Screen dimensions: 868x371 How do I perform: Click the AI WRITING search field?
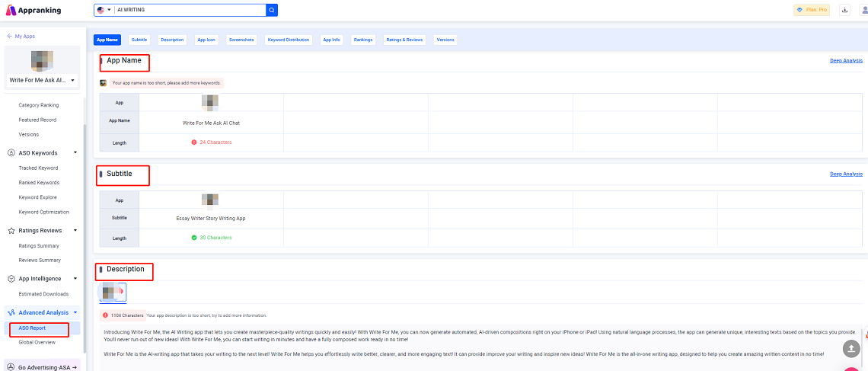(190, 10)
